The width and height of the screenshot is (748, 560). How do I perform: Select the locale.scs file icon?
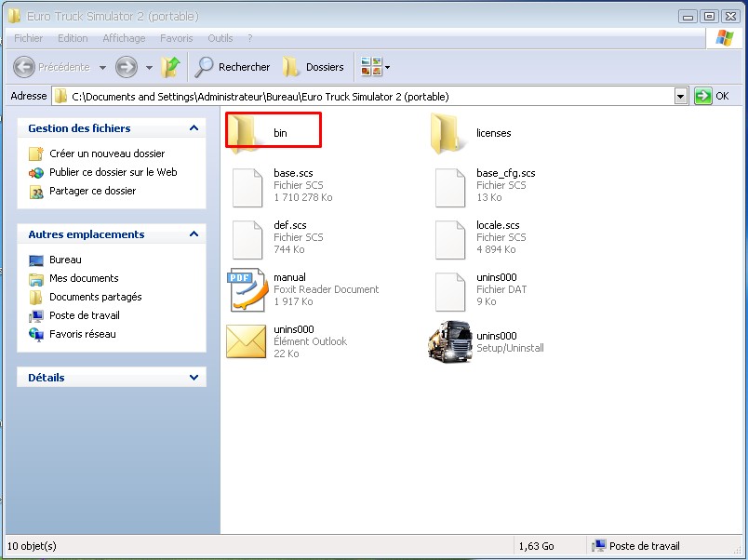pos(450,239)
